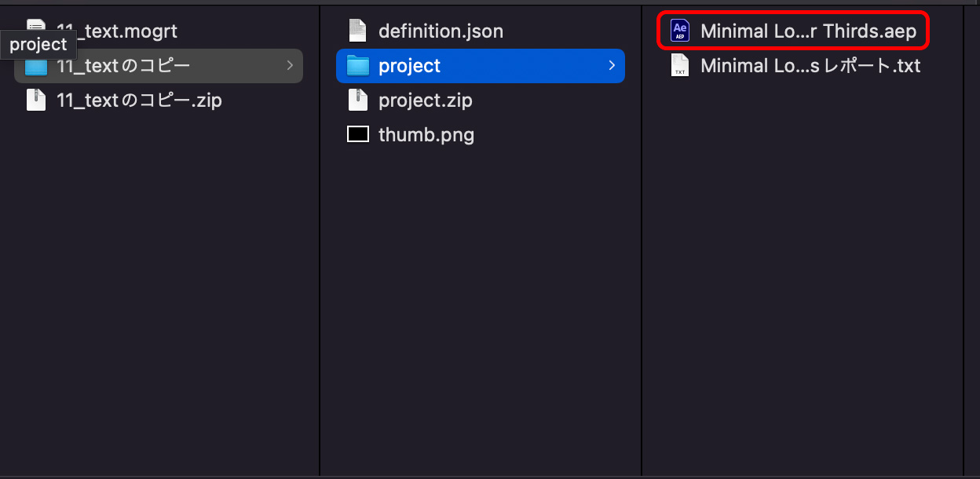Click the definition.json document icon
This screenshot has height=479, width=980.
[x=358, y=31]
